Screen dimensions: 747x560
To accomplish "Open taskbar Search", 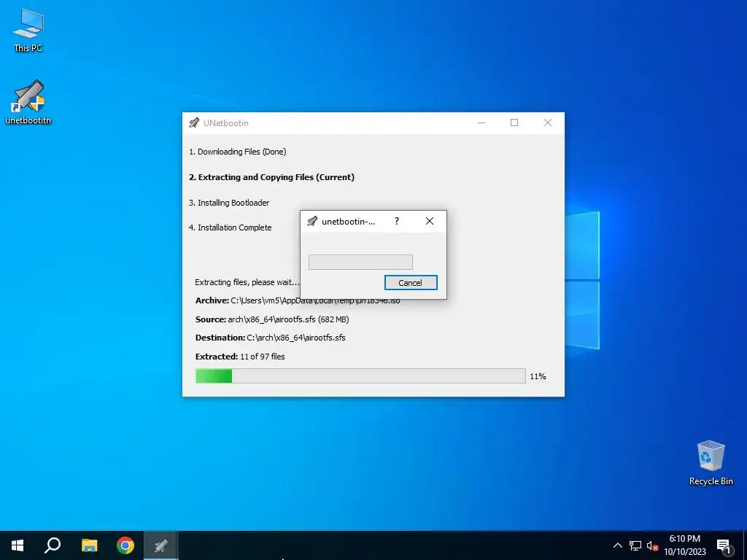I will coord(53,545).
